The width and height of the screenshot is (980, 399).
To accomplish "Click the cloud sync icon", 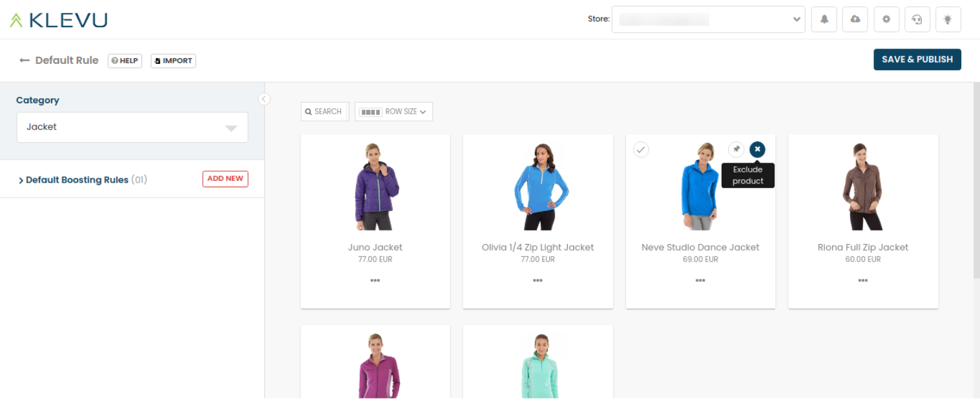I will click(x=855, y=19).
